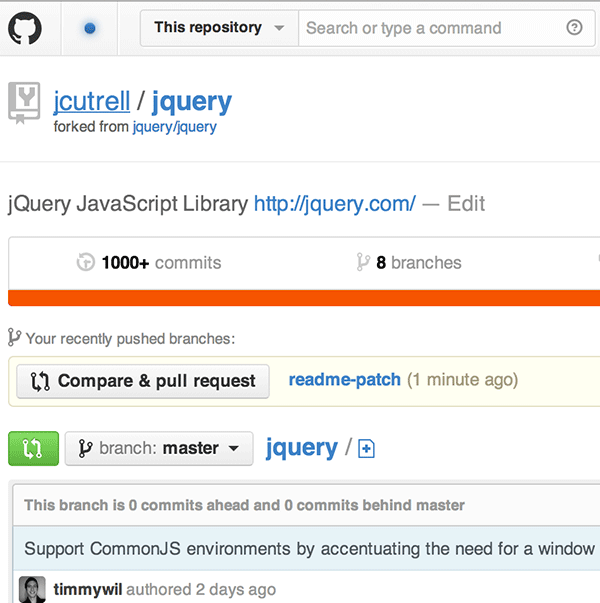Create a new file with the plus icon
The width and height of the screenshot is (600, 603).
366,448
